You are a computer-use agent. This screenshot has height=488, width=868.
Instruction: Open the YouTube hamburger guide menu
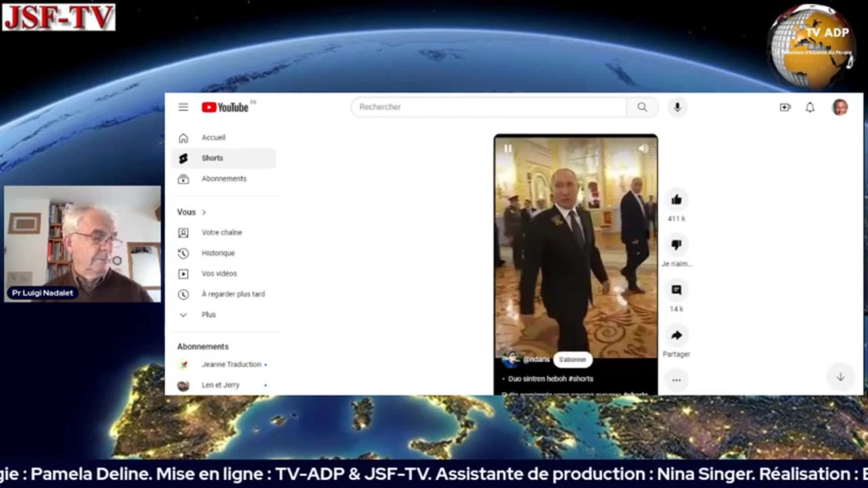[183, 107]
